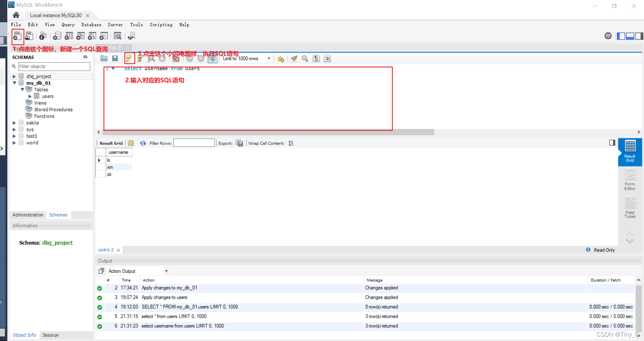Viewport: 644px width, 341px height.
Task: Create a new table icon
Action: [69, 36]
